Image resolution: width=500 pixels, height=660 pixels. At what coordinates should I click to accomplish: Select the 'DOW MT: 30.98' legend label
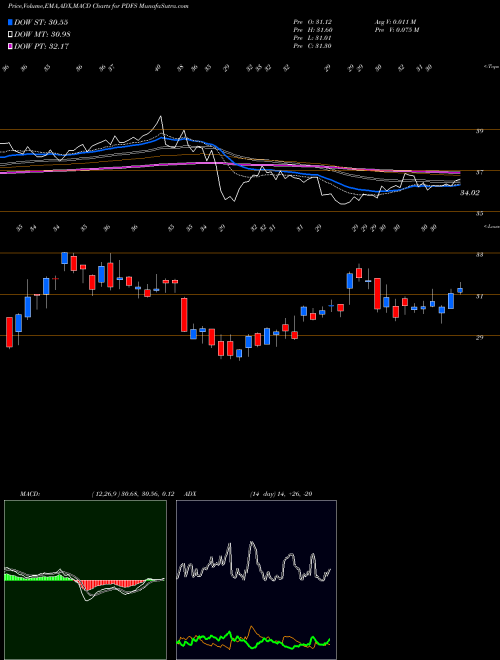point(42,35)
